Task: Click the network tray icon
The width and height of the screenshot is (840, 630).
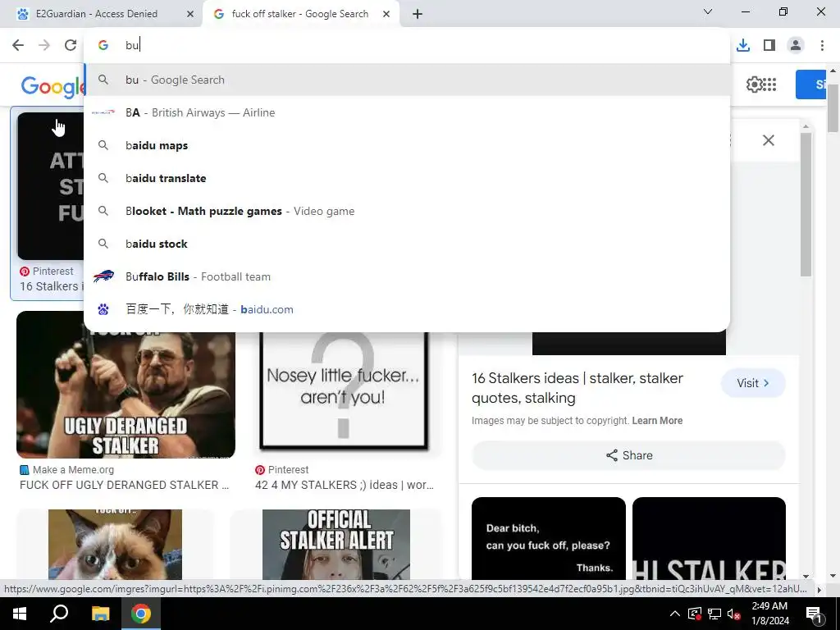Action: (x=714, y=614)
